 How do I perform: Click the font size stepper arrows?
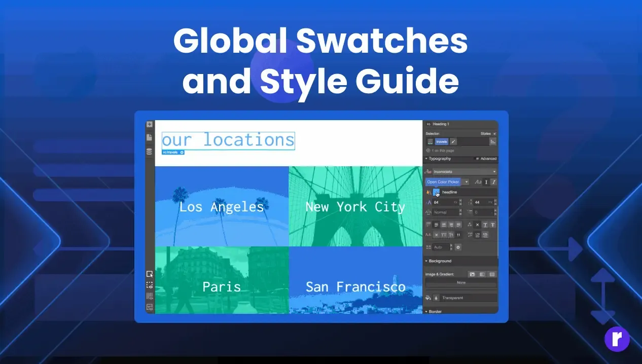point(460,202)
